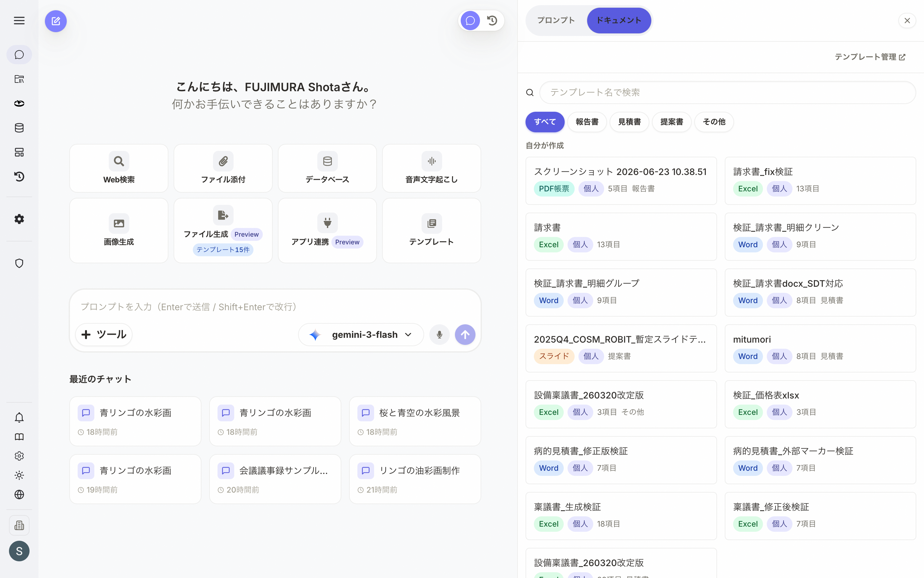Open the database icon in the sidebar
The width and height of the screenshot is (924, 578).
[x=19, y=128]
